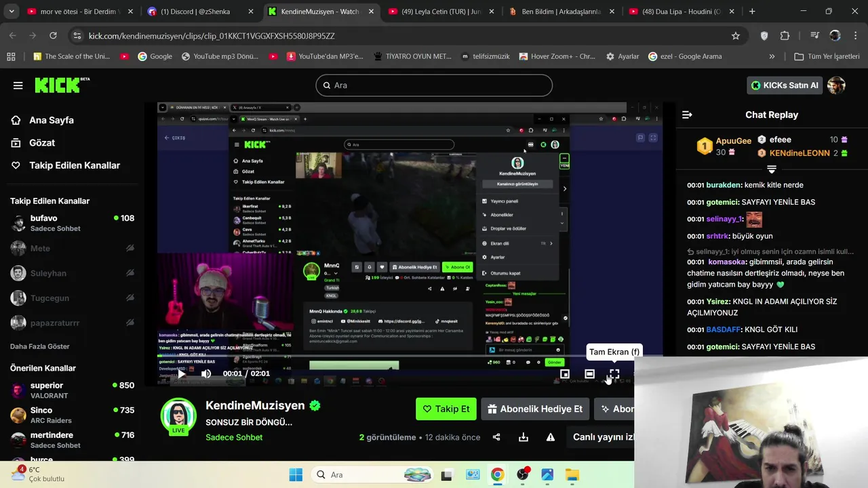The image size is (868, 488).
Task: Click Abonelik Hediye Et button
Action: [535, 409]
